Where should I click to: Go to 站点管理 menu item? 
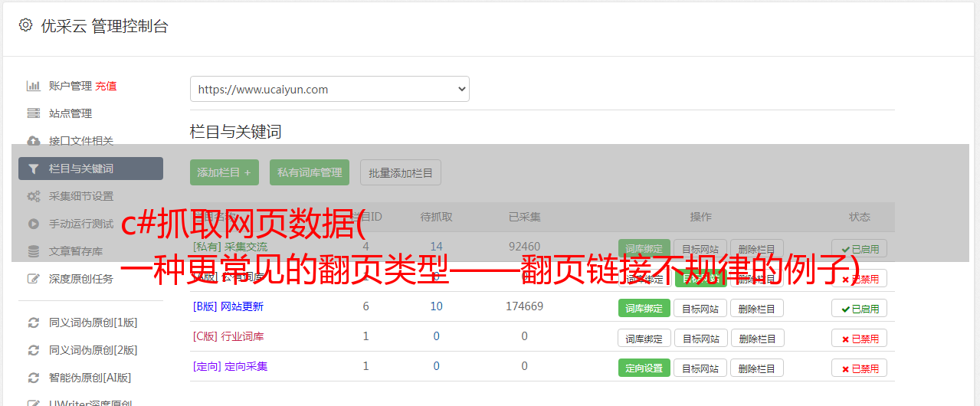70,113
